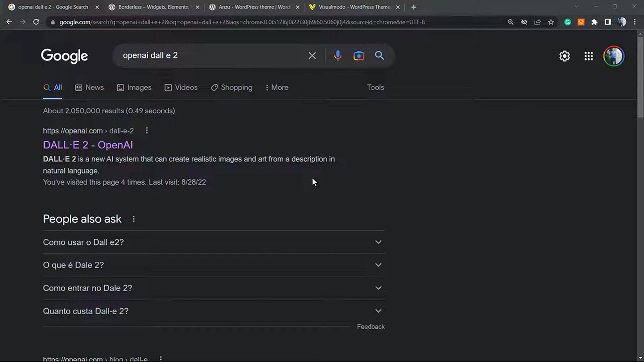Expand 'Quanto custa Dall-e 2?' question
Screen dimensions: 644x362
pyautogui.click(x=214, y=311)
